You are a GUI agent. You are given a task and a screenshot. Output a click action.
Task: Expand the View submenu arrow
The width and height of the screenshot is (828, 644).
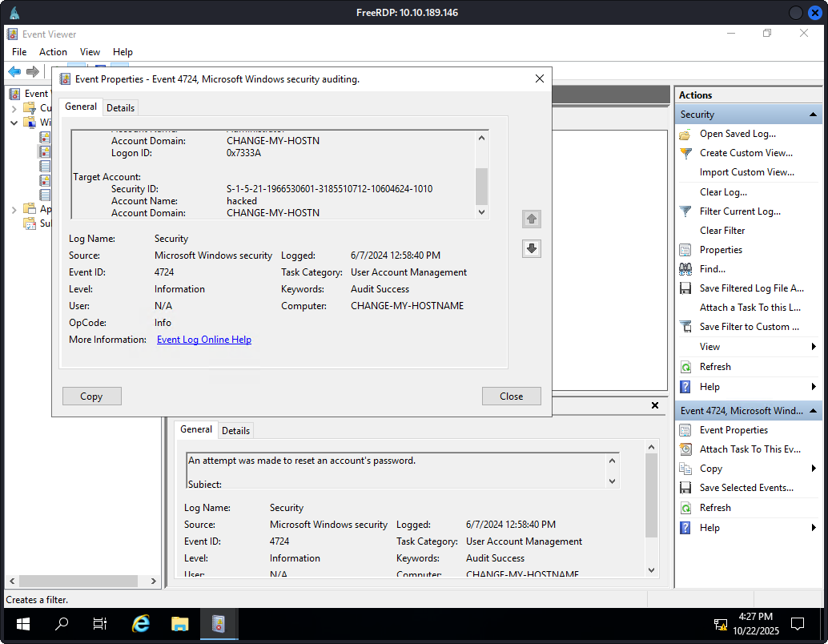click(814, 347)
